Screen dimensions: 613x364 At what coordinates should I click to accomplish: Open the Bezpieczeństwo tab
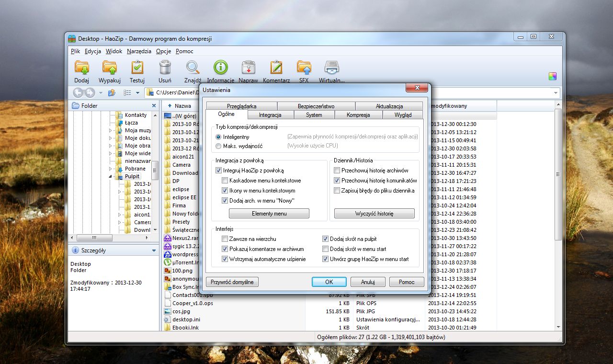point(316,106)
